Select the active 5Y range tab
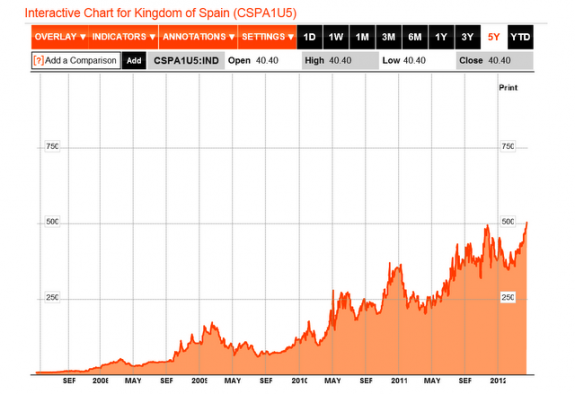Screen dimensions: 575x394 click(494, 37)
